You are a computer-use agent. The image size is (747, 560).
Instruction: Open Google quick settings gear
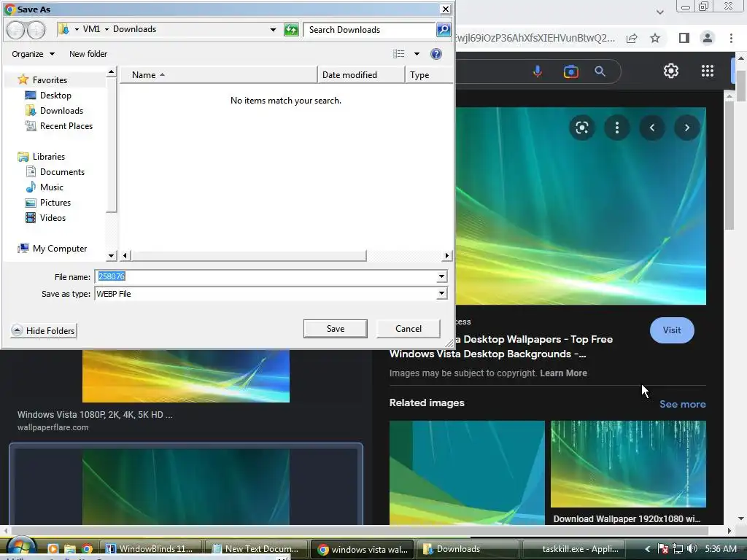click(671, 71)
